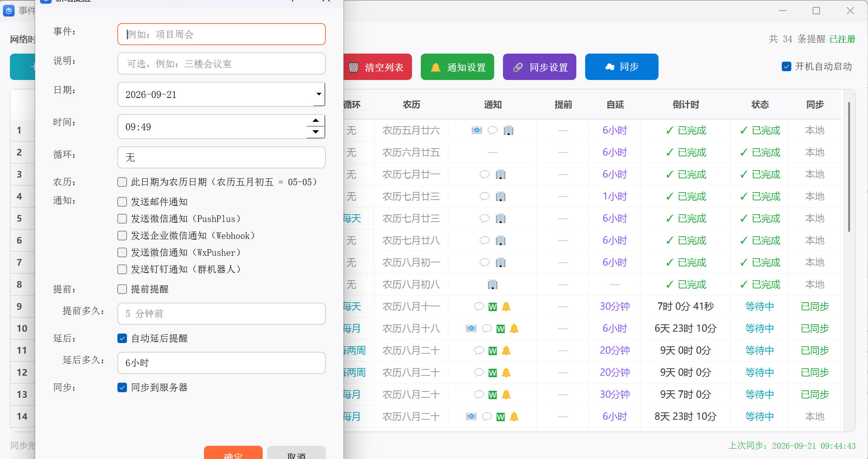Click the green W icon in the 农历八月十八 row
The image size is (868, 459).
pos(501,329)
